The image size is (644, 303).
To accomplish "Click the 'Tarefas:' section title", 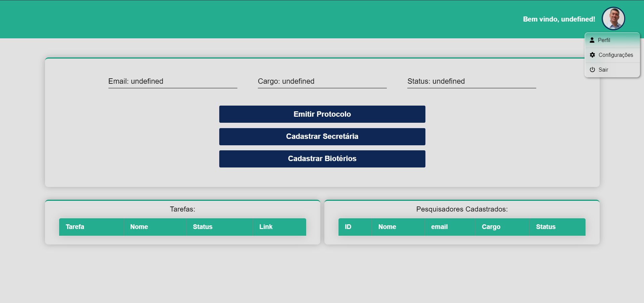I will (182, 209).
